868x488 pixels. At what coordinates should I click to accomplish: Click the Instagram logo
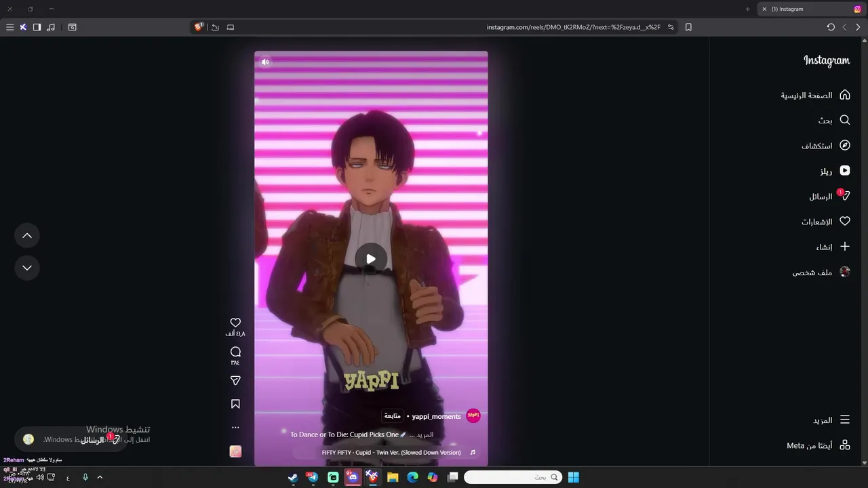(x=827, y=60)
